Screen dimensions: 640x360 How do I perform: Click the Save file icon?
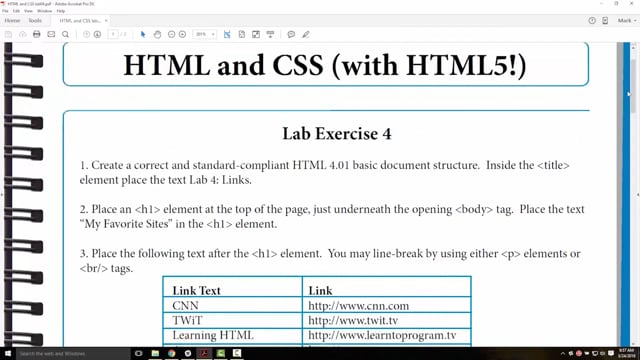coord(8,35)
